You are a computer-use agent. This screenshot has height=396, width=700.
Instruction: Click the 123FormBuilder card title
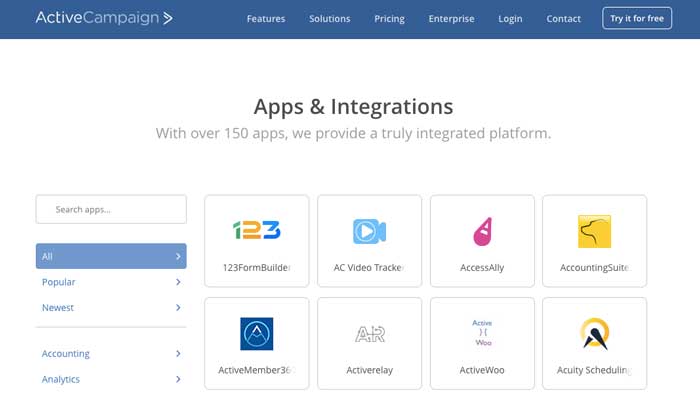click(x=257, y=267)
